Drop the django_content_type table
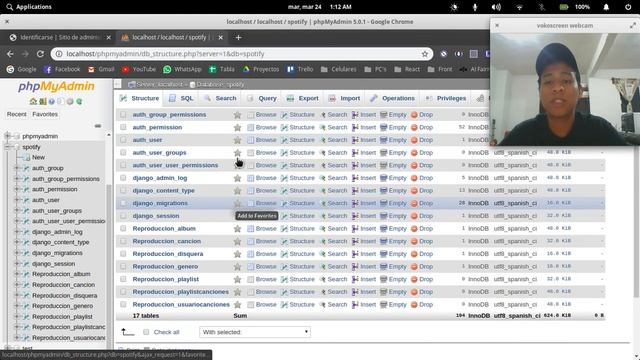Viewport: 640px width, 360px height. 422,191
